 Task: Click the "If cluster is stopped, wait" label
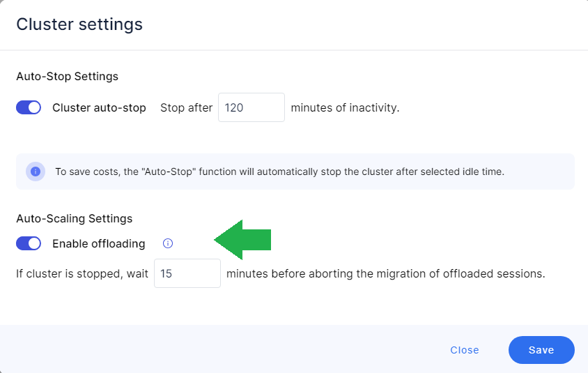[x=82, y=274]
